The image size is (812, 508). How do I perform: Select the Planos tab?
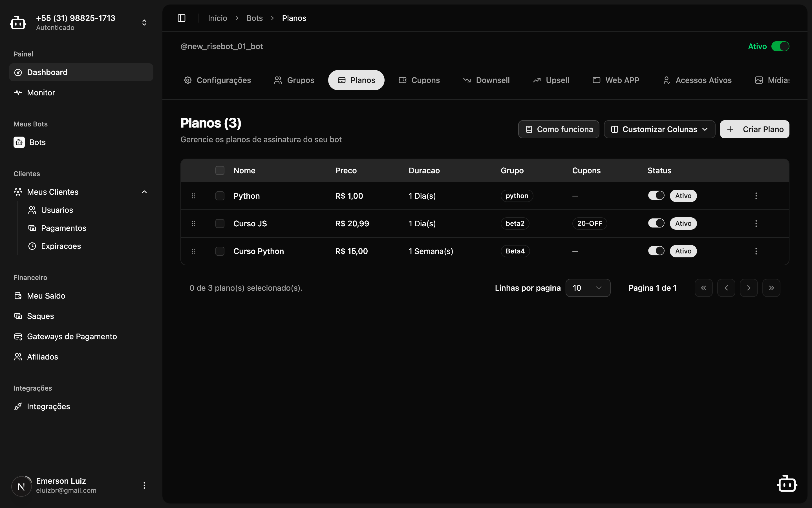[356, 80]
